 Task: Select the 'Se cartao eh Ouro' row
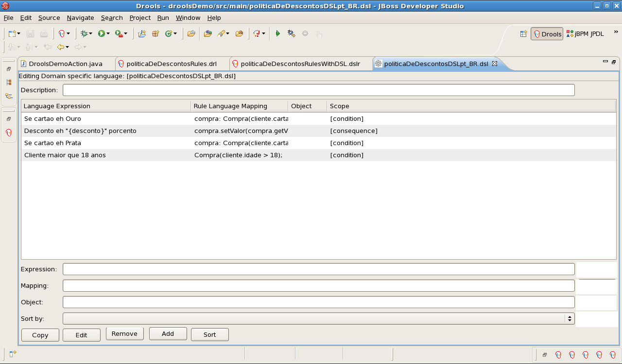319,118
